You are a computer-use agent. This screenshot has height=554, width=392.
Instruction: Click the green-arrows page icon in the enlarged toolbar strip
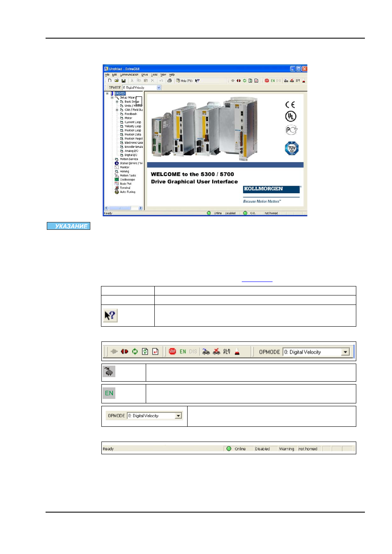point(145,352)
